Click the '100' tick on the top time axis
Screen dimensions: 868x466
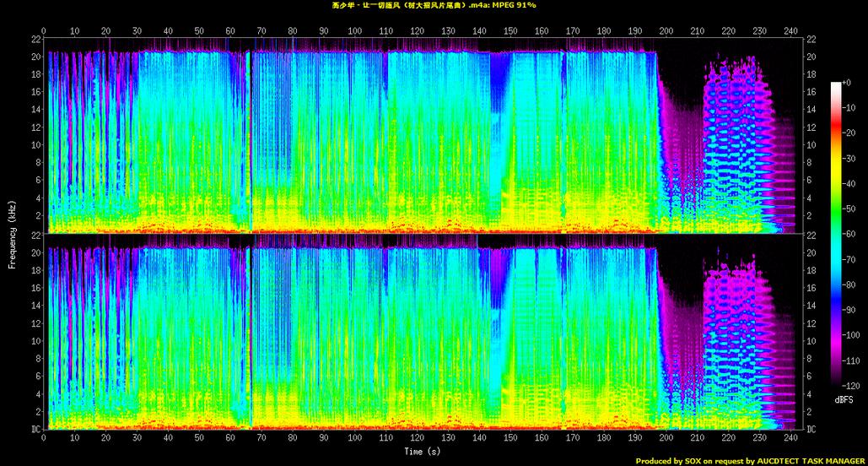point(355,31)
